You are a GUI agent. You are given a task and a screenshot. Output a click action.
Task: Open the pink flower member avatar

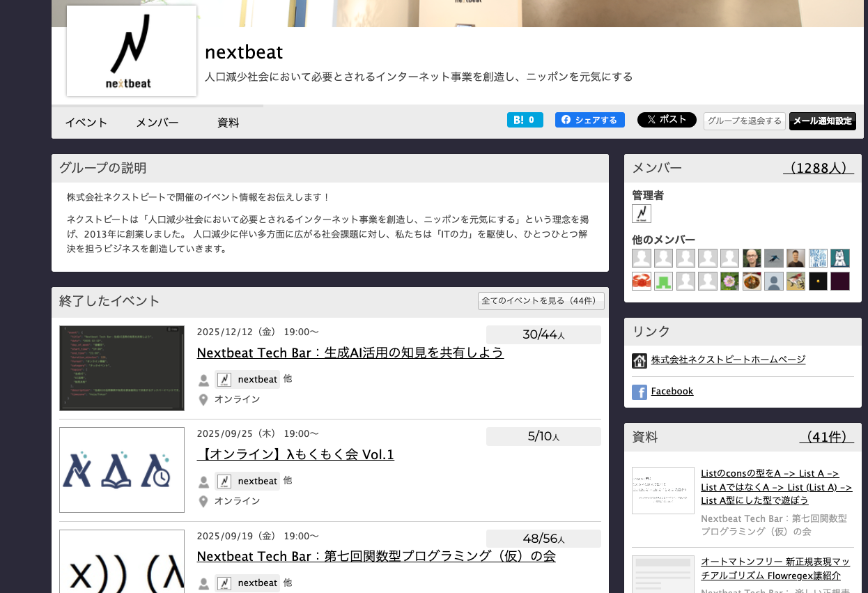(730, 281)
